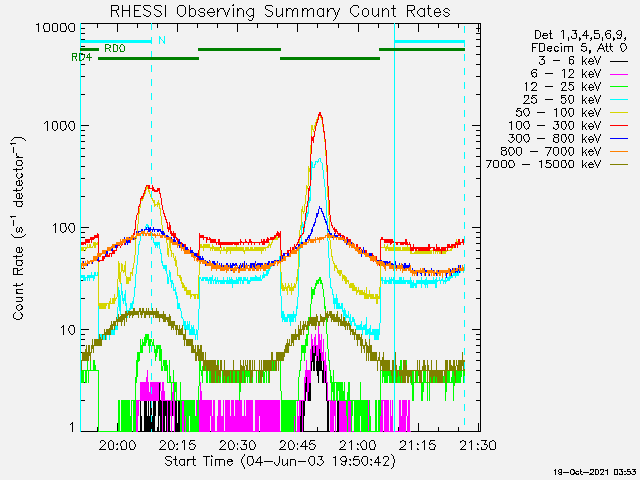Click the magenta 6 - 12 keV legend line

619,74
